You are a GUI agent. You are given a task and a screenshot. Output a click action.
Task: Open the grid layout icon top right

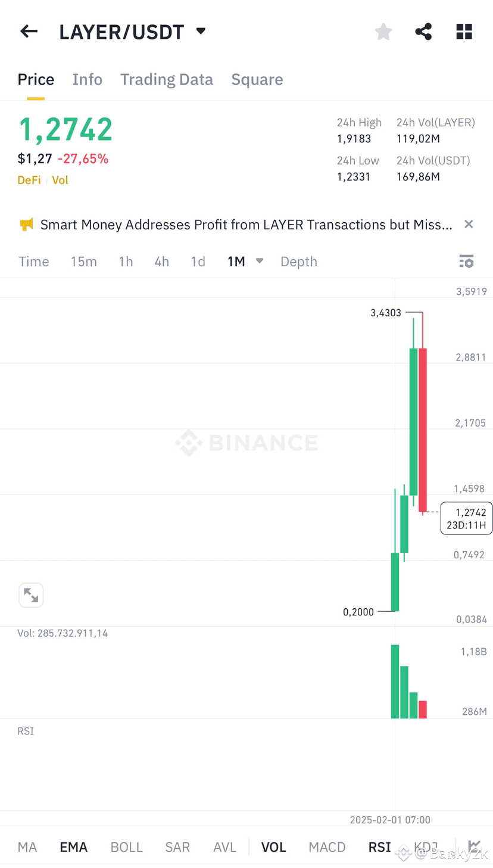click(464, 31)
